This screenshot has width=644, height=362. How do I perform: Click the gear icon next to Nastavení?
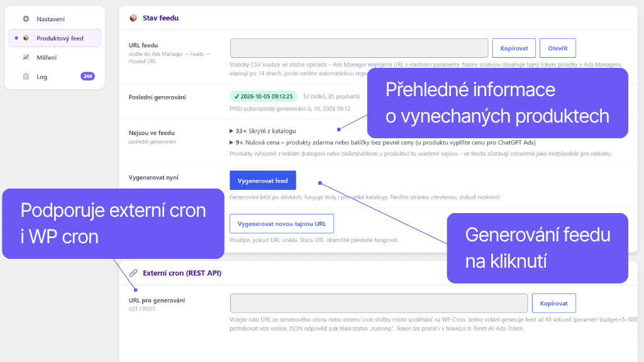coord(26,19)
